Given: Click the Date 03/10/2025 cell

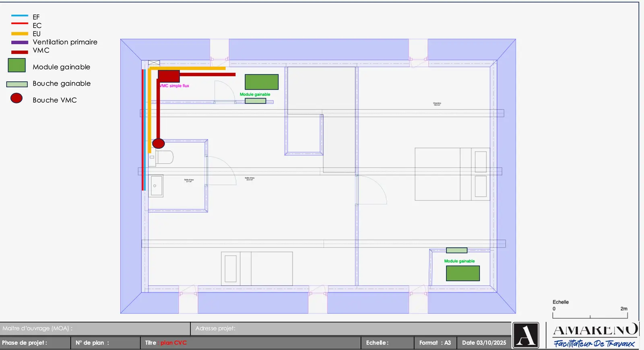Looking at the screenshot, I should (x=484, y=343).
